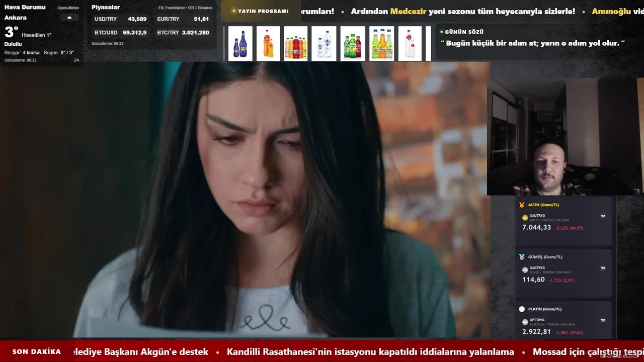Click the Ankara city name
The height and width of the screenshot is (362, 644).
pos(16,18)
